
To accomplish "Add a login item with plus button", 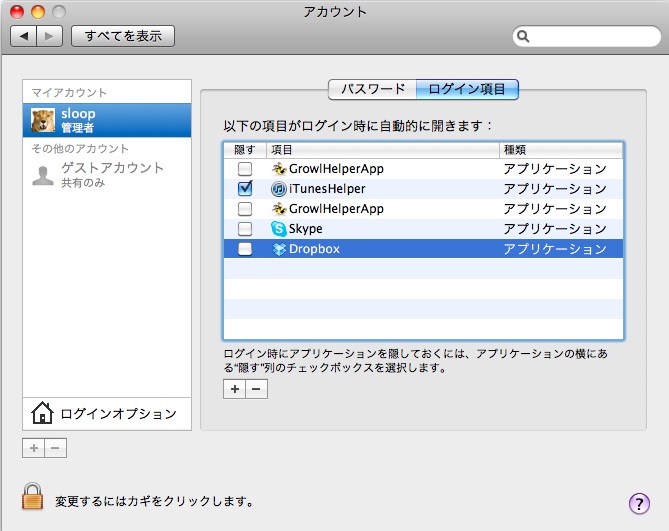I will point(234,389).
